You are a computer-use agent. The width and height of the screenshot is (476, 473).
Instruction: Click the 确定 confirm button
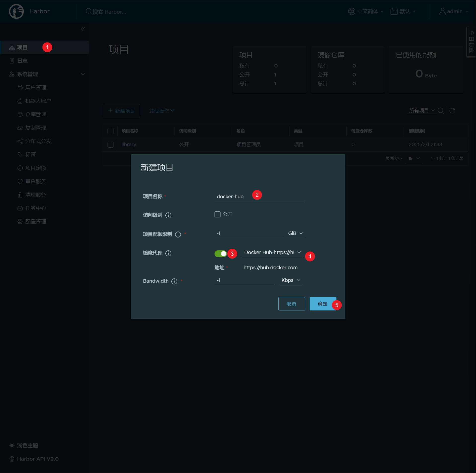(x=323, y=304)
